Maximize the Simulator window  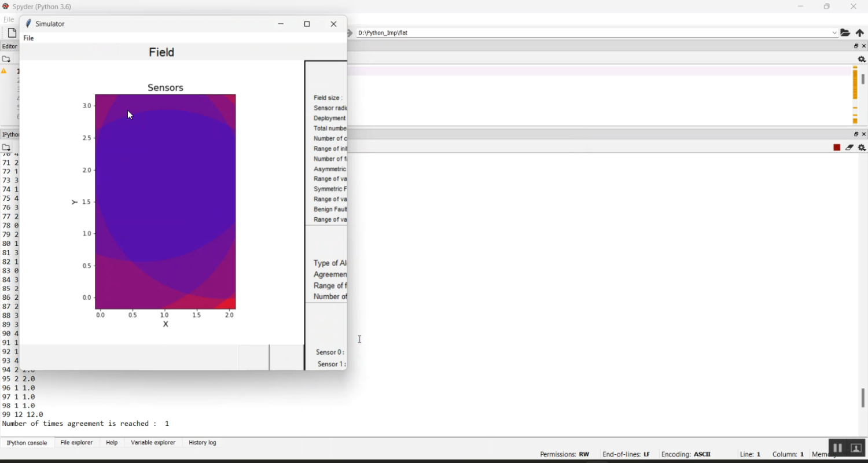click(x=307, y=24)
